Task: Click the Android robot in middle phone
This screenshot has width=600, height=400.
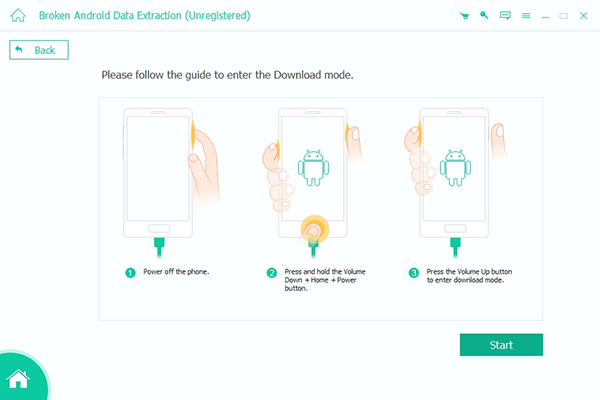Action: [x=313, y=168]
